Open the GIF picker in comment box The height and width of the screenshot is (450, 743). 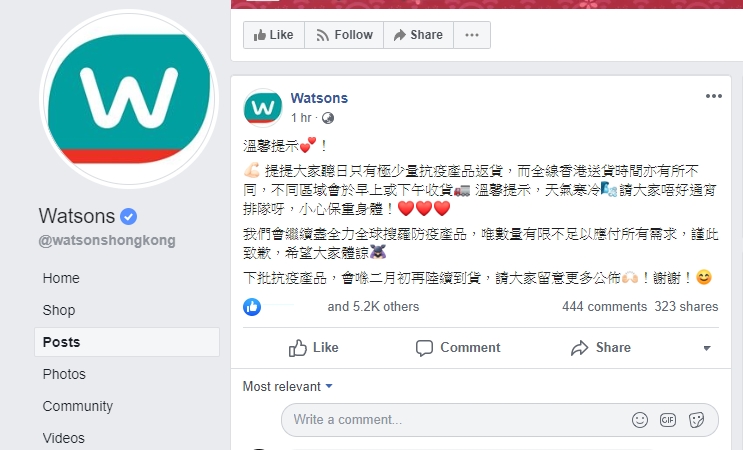tap(668, 420)
